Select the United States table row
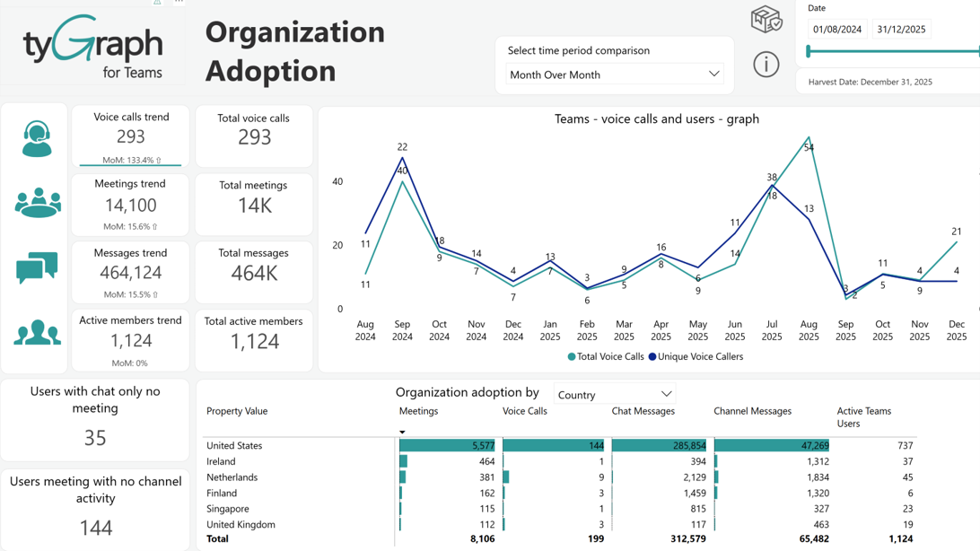980x551 pixels. pyautogui.click(x=559, y=445)
